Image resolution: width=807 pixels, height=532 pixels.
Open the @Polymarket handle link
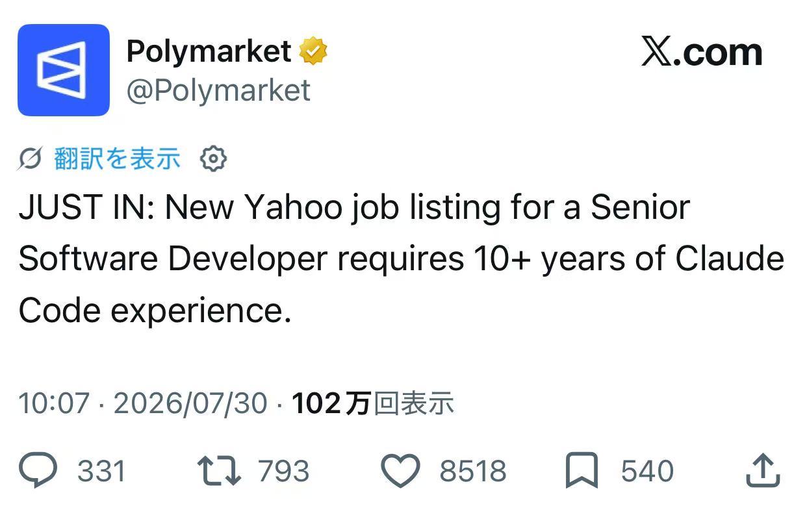pos(218,91)
